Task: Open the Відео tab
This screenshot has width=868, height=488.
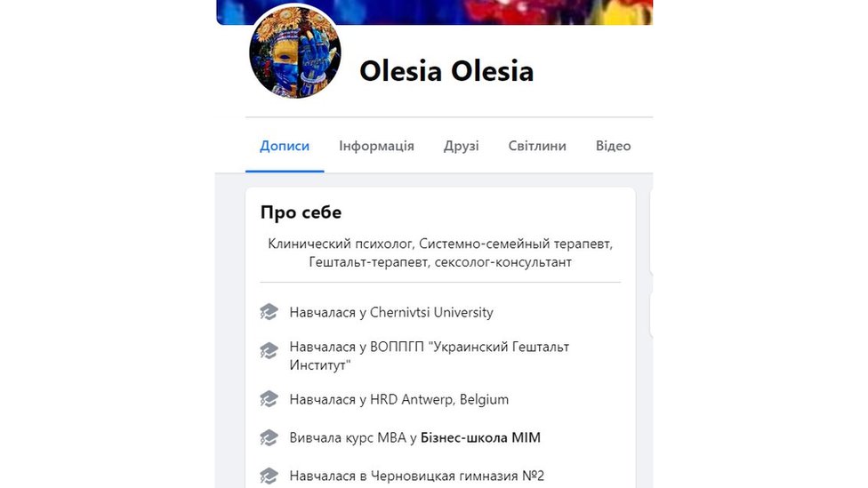Action: point(613,146)
